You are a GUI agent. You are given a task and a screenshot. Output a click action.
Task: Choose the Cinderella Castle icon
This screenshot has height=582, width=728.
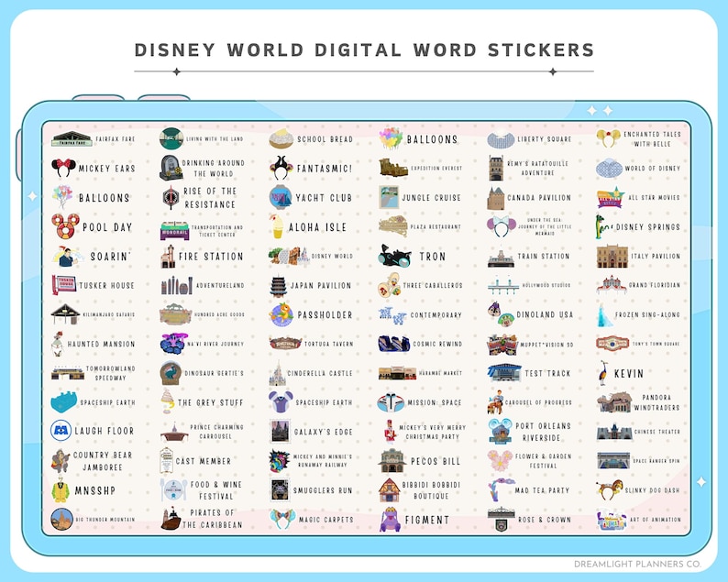click(278, 373)
